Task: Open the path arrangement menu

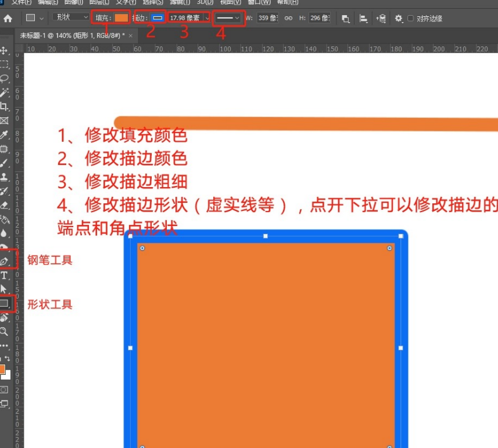Action: click(x=381, y=19)
